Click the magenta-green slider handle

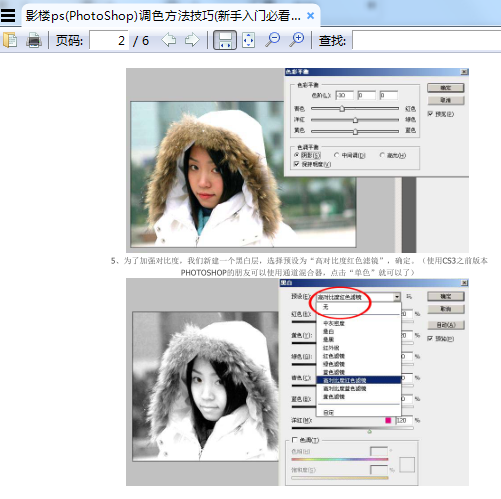(355, 120)
